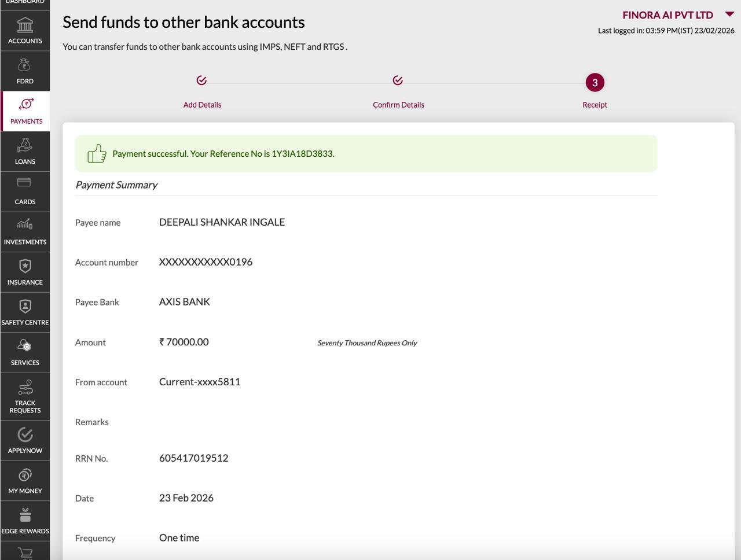
Task: Open the Insurance shield icon
Action: point(25,266)
